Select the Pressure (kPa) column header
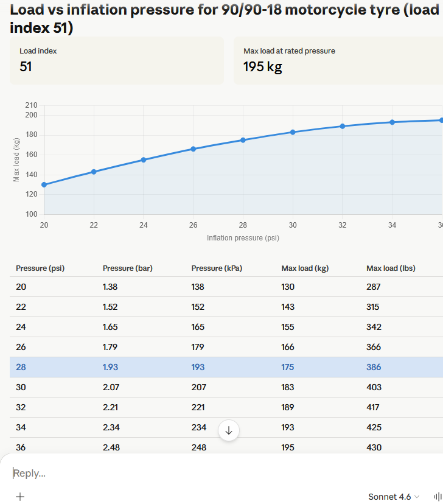The width and height of the screenshot is (443, 504). [217, 268]
